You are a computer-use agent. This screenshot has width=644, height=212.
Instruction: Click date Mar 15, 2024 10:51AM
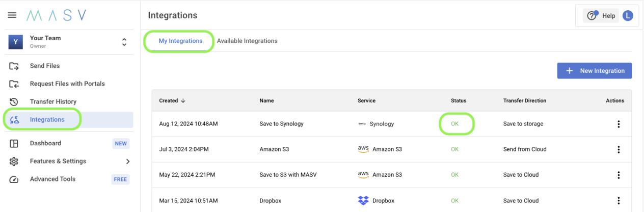click(187, 200)
